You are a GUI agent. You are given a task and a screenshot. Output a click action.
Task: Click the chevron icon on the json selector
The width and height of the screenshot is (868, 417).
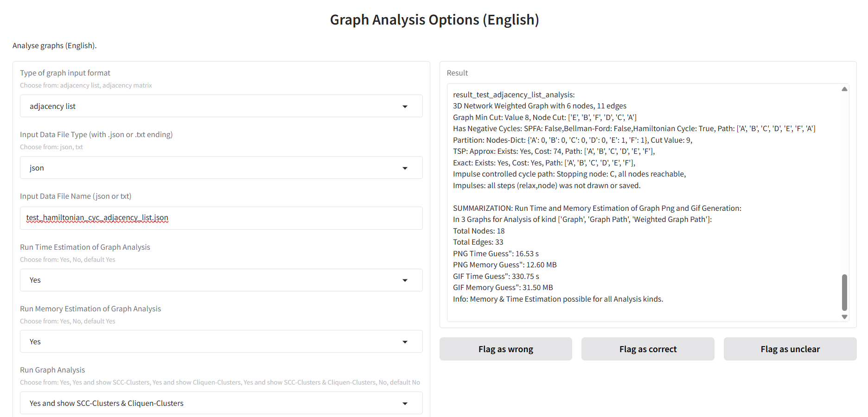(x=405, y=168)
